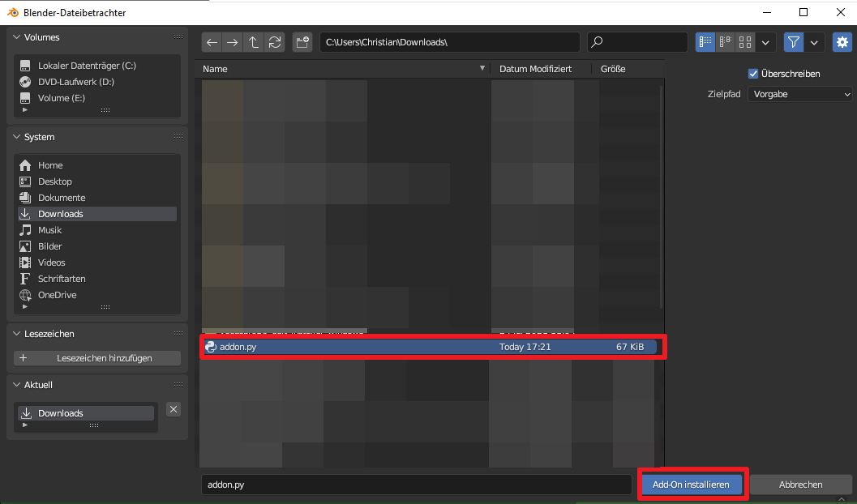Go back to the previous folder

tap(212, 42)
